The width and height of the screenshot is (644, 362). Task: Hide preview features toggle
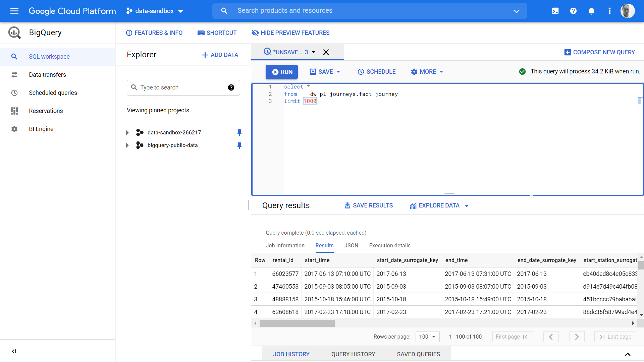pyautogui.click(x=290, y=33)
